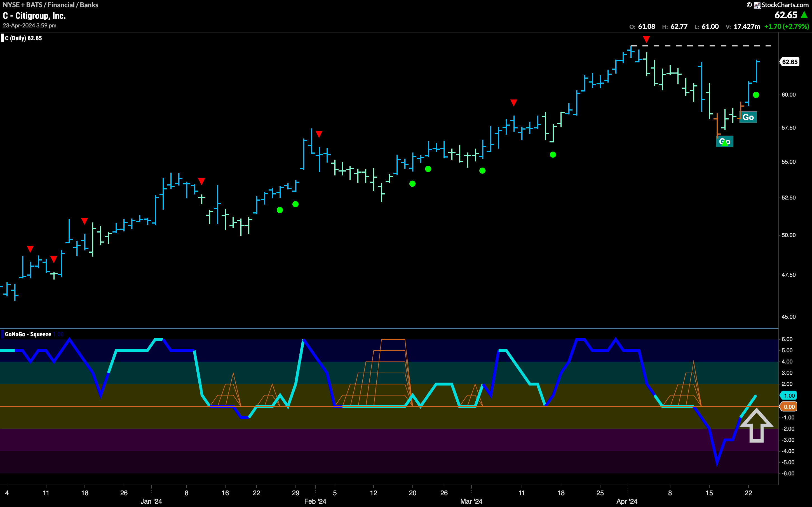Click the upper Go signal label

pos(748,117)
